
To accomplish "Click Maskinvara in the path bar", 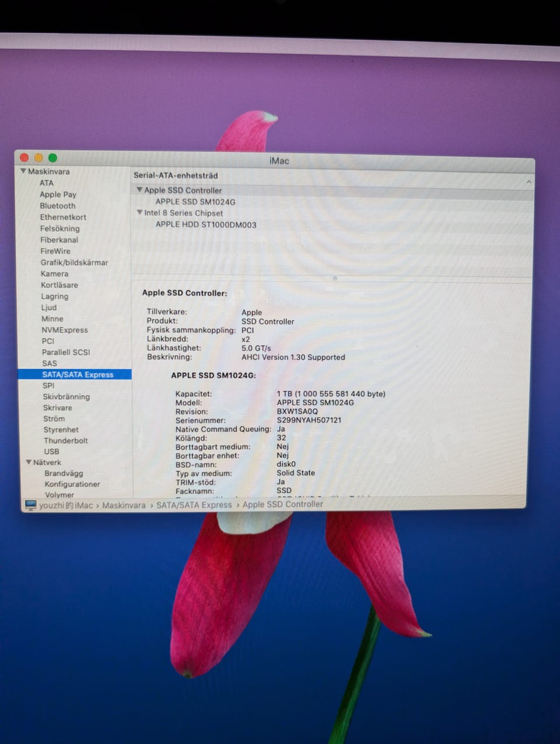I will [124, 505].
